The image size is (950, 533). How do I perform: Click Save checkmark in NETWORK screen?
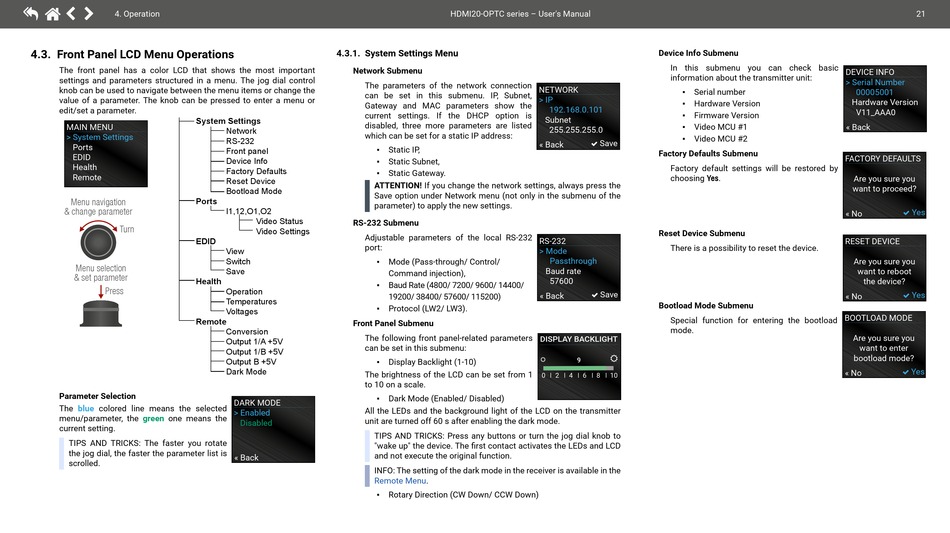click(x=605, y=144)
